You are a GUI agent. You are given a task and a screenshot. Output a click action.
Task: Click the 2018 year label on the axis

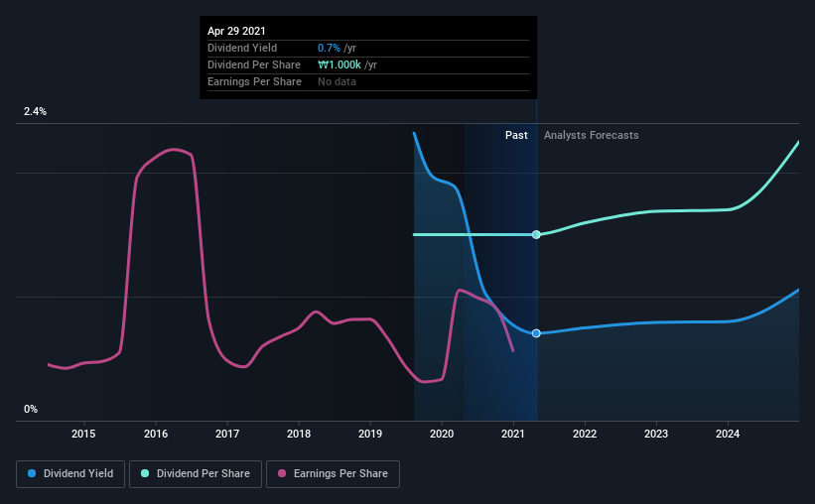click(299, 434)
